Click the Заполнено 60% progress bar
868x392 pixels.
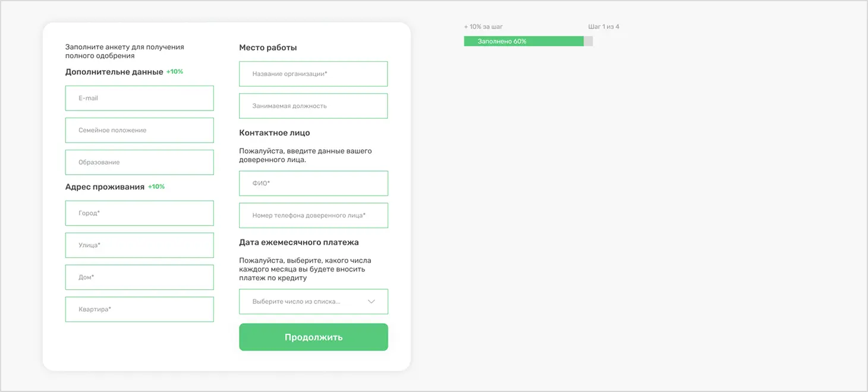click(528, 42)
